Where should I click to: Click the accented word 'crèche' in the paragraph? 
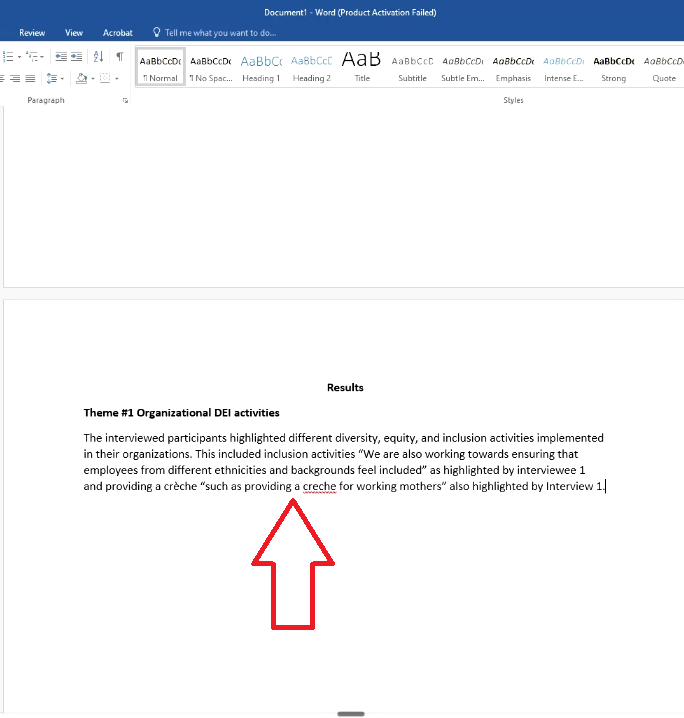tap(180, 486)
